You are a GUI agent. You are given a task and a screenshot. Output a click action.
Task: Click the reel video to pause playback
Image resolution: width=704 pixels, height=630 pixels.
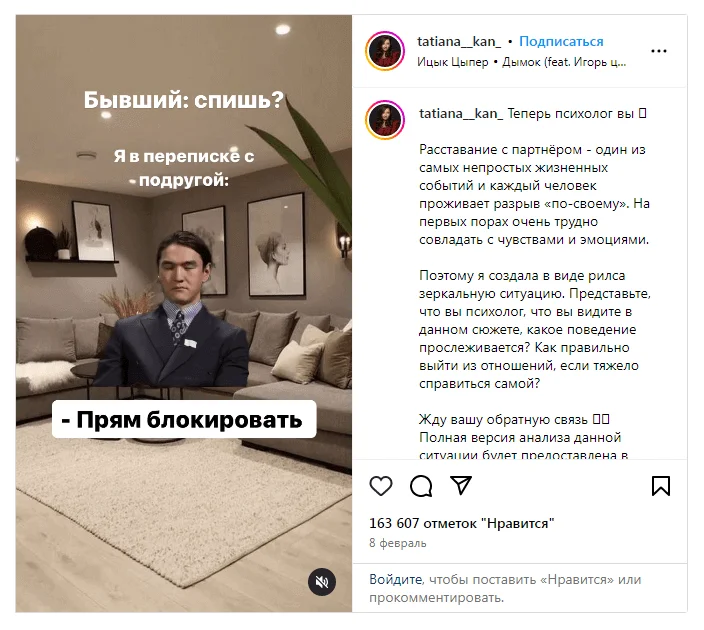pos(184,313)
